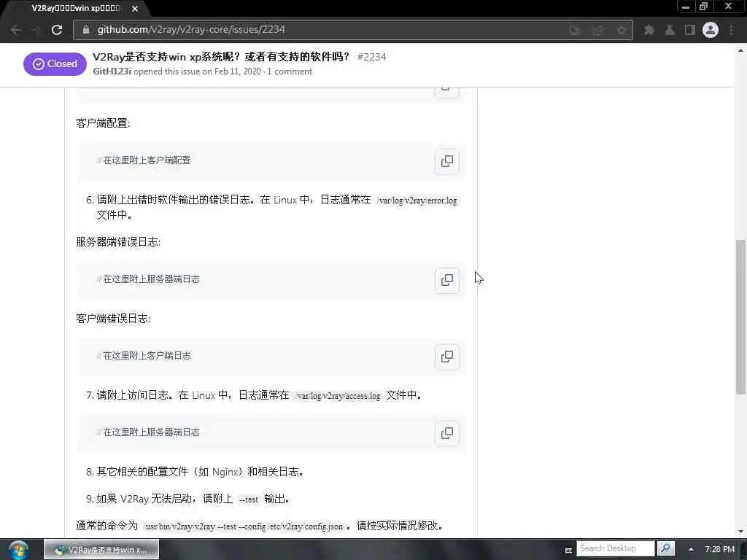The image size is (747, 560).
Task: Open Chrome three-dot menu
Action: click(x=731, y=30)
